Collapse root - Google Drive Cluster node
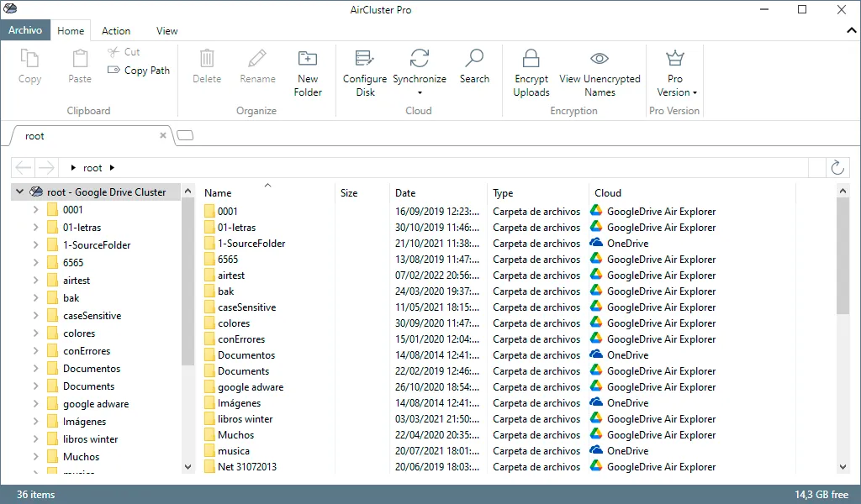Screen dimensions: 861x504 [x=20, y=192]
